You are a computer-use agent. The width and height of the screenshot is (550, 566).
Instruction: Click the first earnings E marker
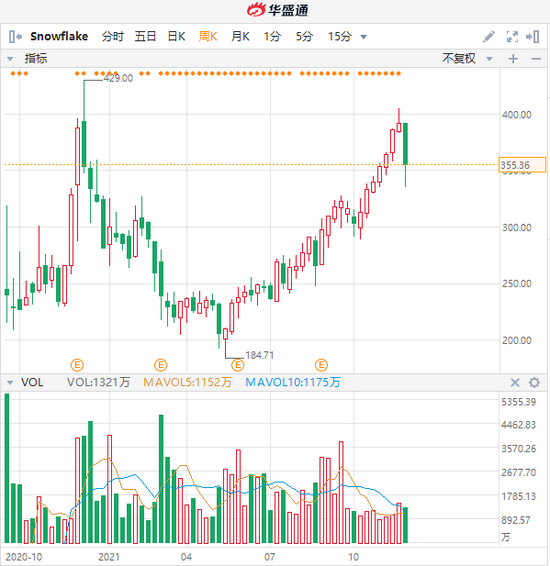click(77, 365)
